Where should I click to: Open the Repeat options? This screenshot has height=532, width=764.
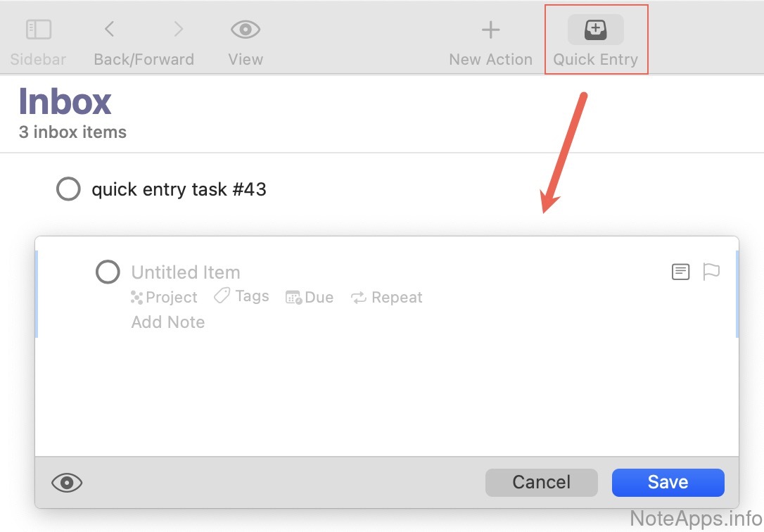click(x=388, y=298)
